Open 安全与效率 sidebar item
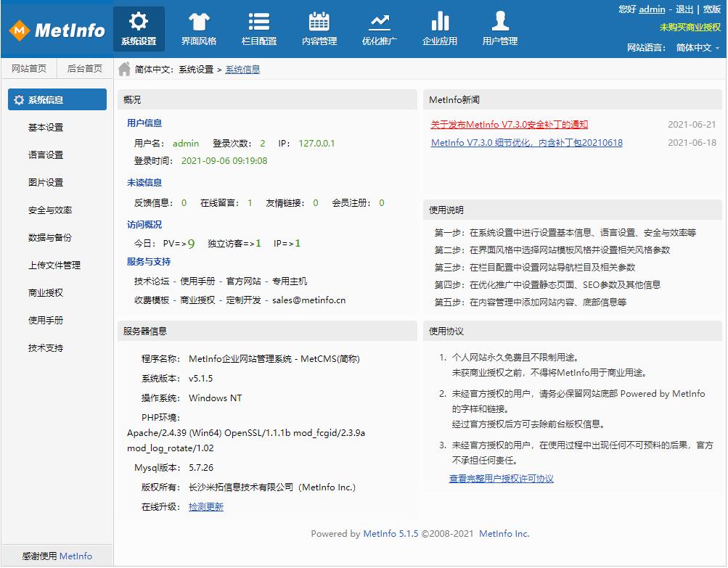 pos(50,210)
